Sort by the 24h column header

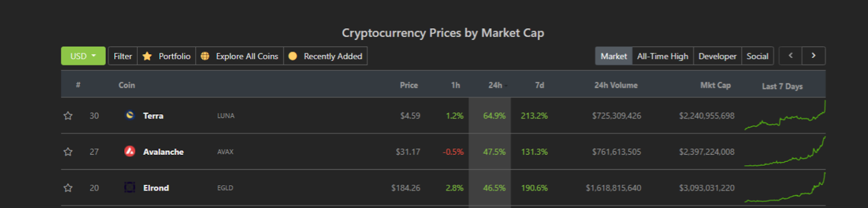point(495,85)
